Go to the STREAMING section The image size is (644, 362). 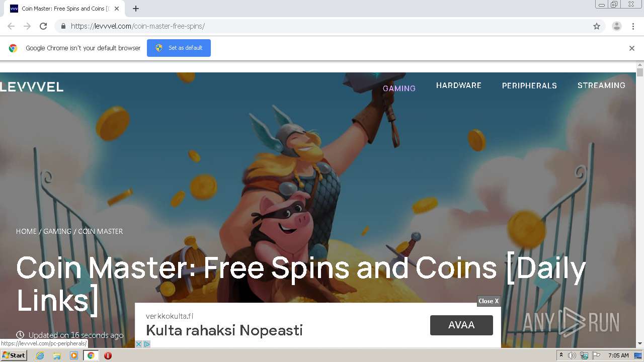tap(601, 85)
